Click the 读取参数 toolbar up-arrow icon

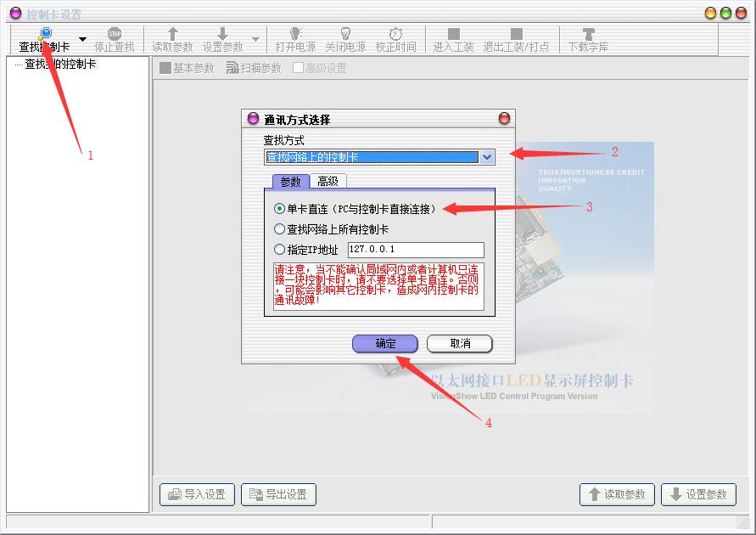click(172, 33)
